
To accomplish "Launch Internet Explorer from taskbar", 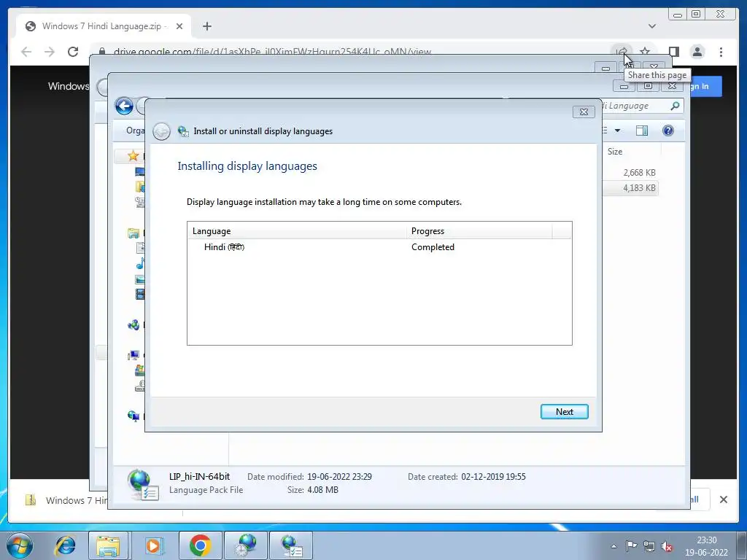I will coord(65,545).
